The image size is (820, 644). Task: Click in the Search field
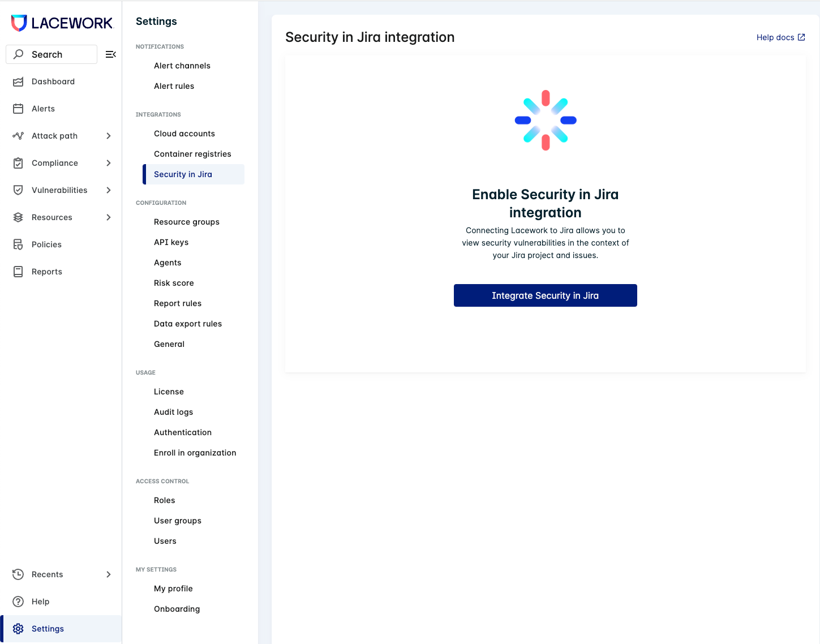click(51, 54)
